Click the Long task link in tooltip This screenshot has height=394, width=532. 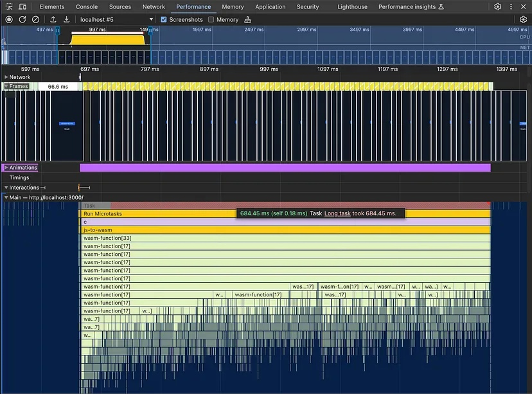[x=337, y=213]
